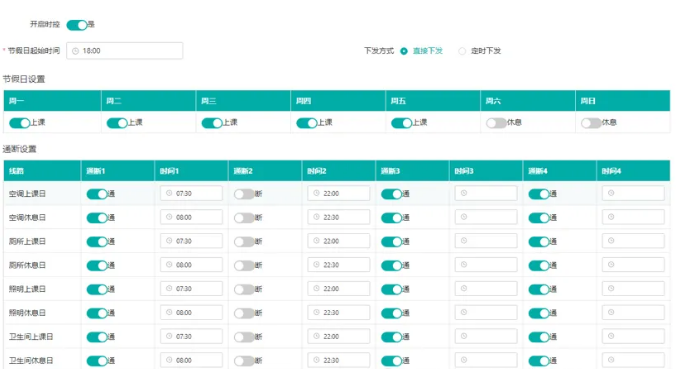This screenshot has width=682, height=369.
Task: Turn off the 开启时控 switch
Action: [x=77, y=25]
